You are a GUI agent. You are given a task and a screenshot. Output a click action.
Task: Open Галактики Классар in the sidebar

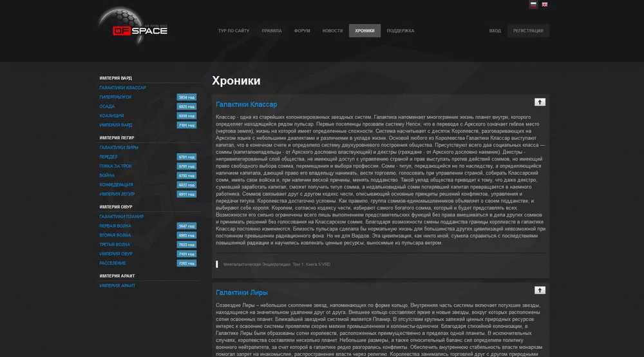(x=122, y=88)
